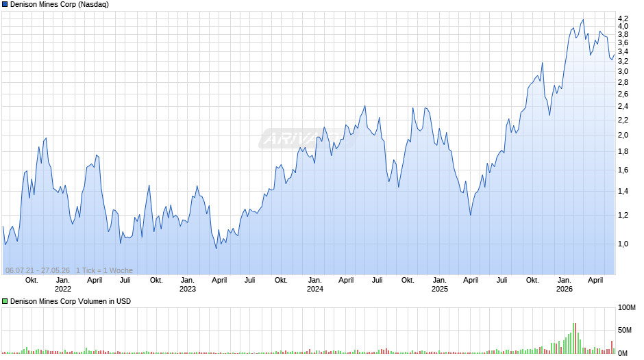
Task: Click the '50M' volume axis label
Action: [625, 331]
